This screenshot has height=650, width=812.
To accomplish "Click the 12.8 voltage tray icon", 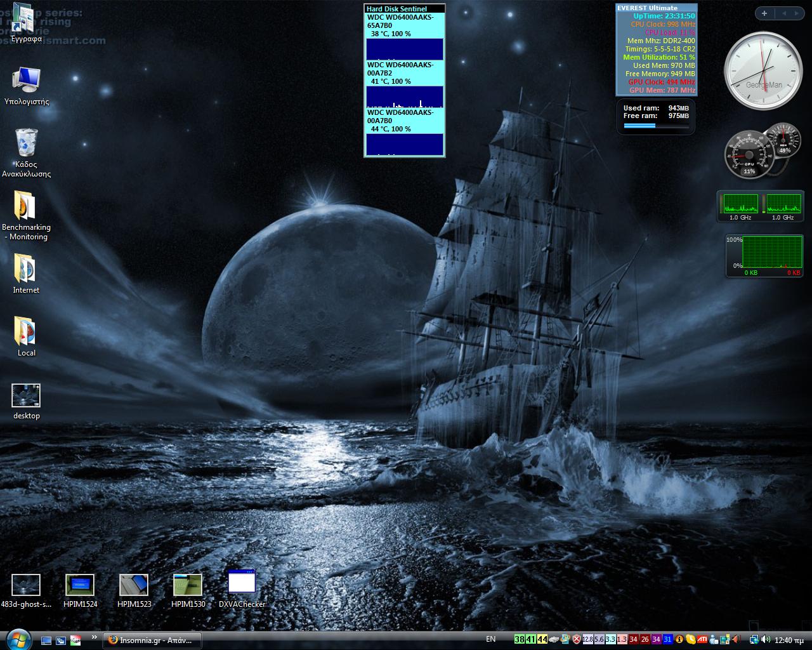I will point(587,639).
